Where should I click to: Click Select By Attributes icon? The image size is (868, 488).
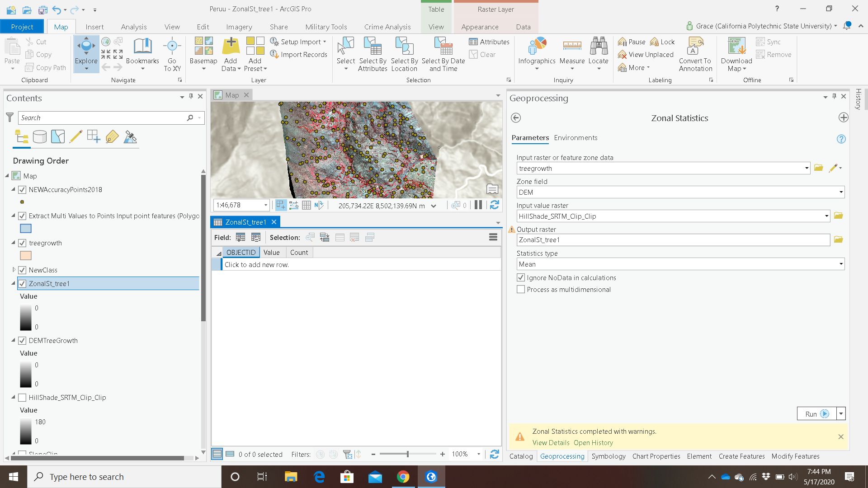tap(373, 47)
